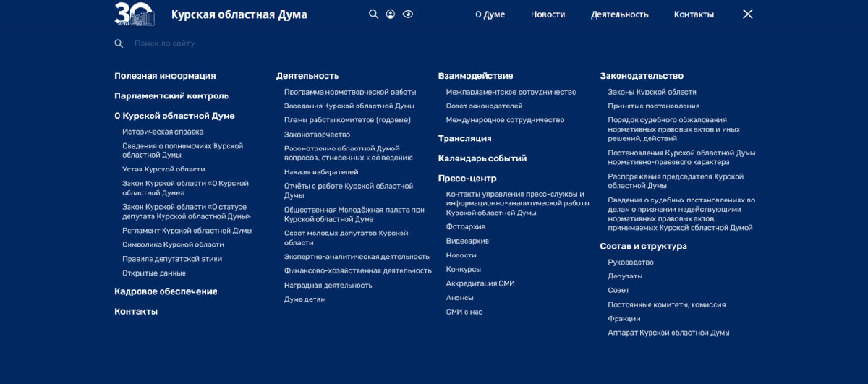Open 'Совет законодателей' link

click(485, 106)
